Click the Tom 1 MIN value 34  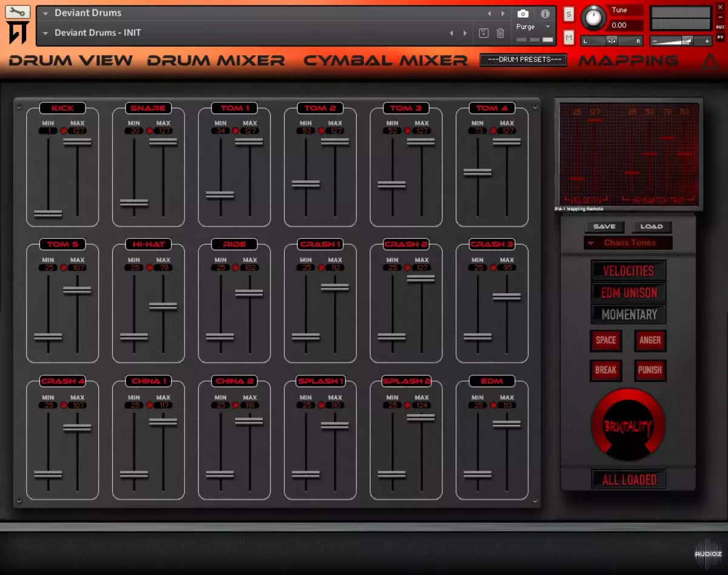coord(220,131)
